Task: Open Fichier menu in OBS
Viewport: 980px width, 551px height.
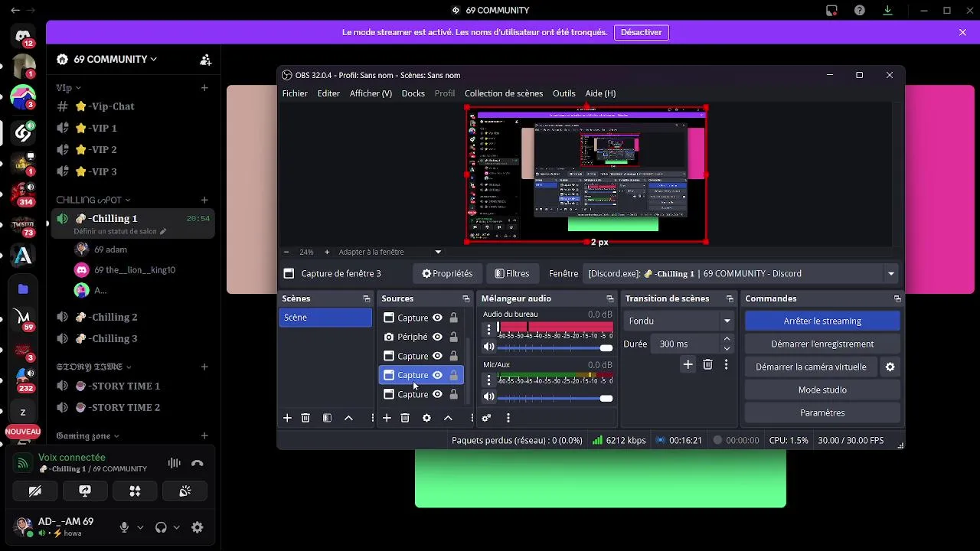Action: (295, 93)
